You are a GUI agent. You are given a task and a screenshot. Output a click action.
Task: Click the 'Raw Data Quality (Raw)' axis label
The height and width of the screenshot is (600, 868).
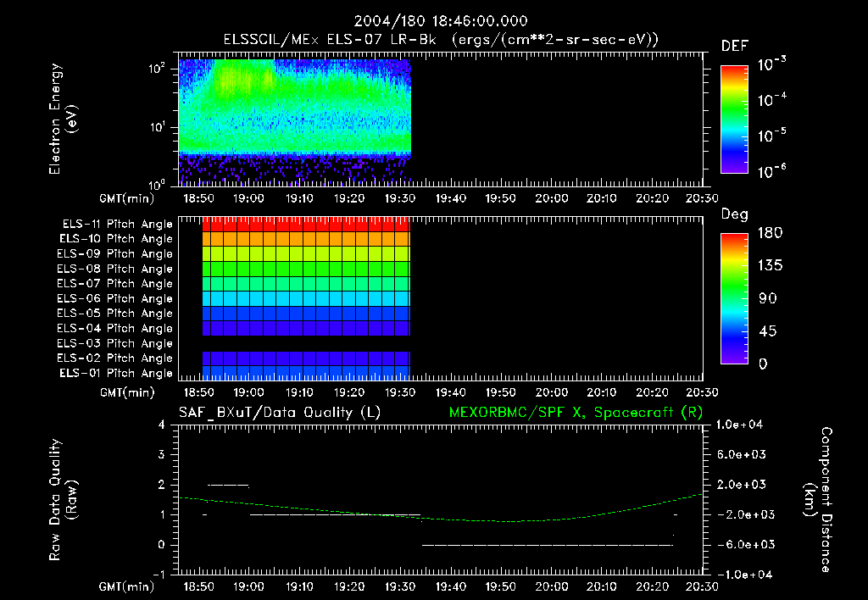63,500
